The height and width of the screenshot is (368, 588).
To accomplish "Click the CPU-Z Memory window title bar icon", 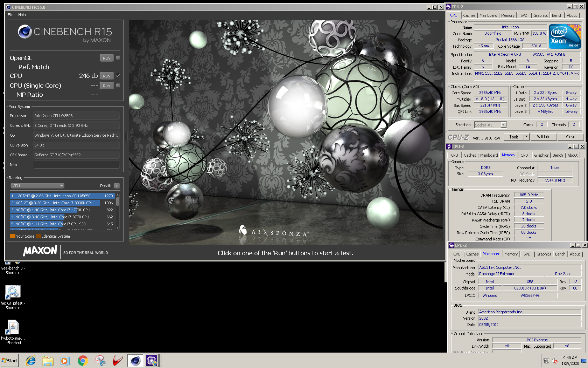I will pyautogui.click(x=449, y=146).
